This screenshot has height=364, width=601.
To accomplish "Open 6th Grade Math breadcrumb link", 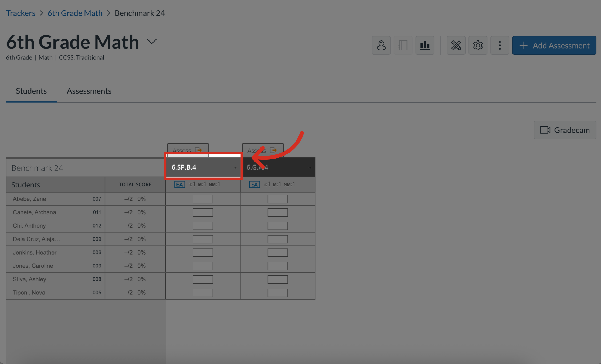I will 75,13.
